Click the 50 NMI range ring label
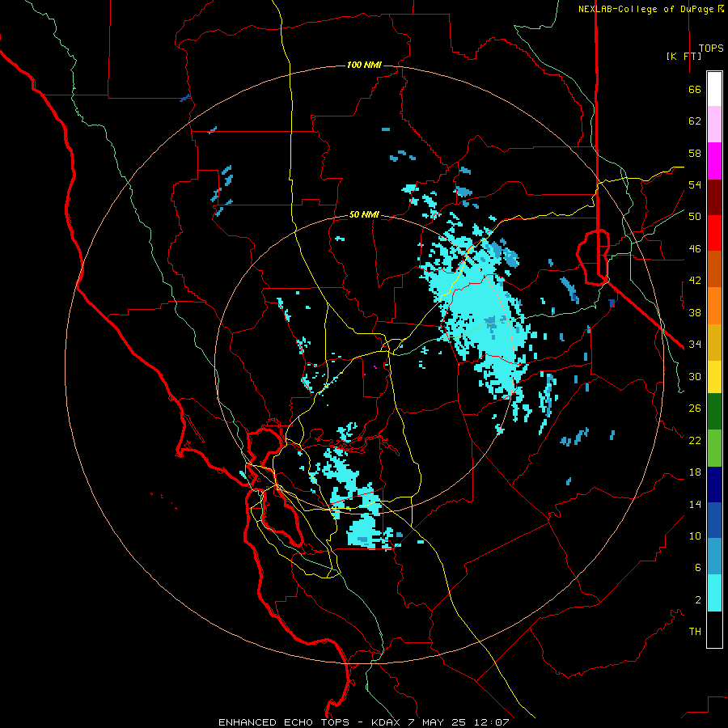This screenshot has width=728, height=728. point(365,214)
